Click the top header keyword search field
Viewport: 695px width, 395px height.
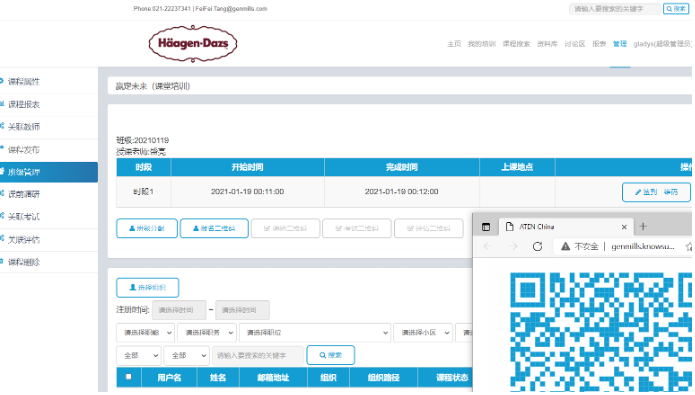point(615,9)
